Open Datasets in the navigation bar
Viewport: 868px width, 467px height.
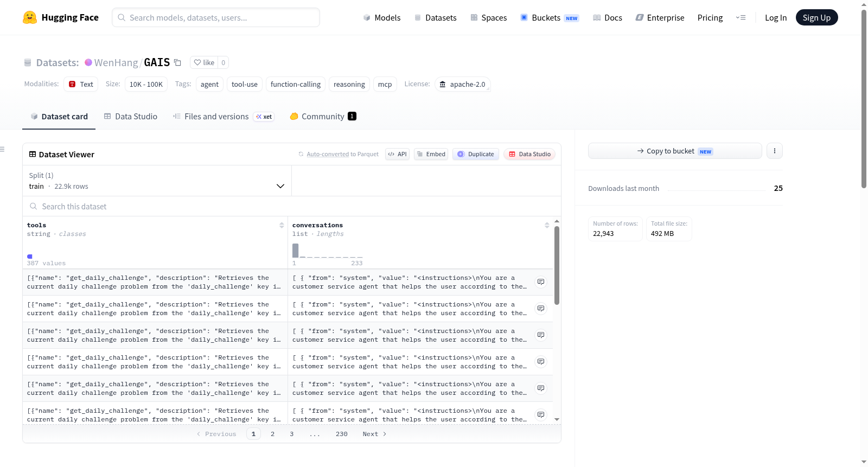pyautogui.click(x=436, y=17)
